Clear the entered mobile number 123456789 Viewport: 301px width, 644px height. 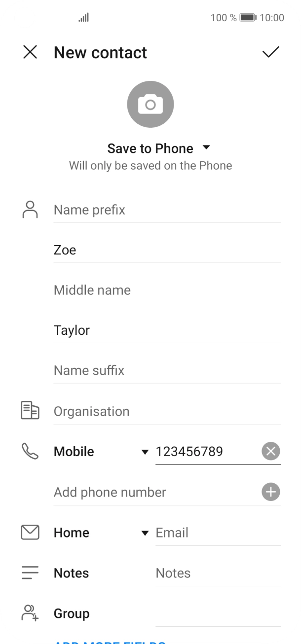click(x=270, y=451)
